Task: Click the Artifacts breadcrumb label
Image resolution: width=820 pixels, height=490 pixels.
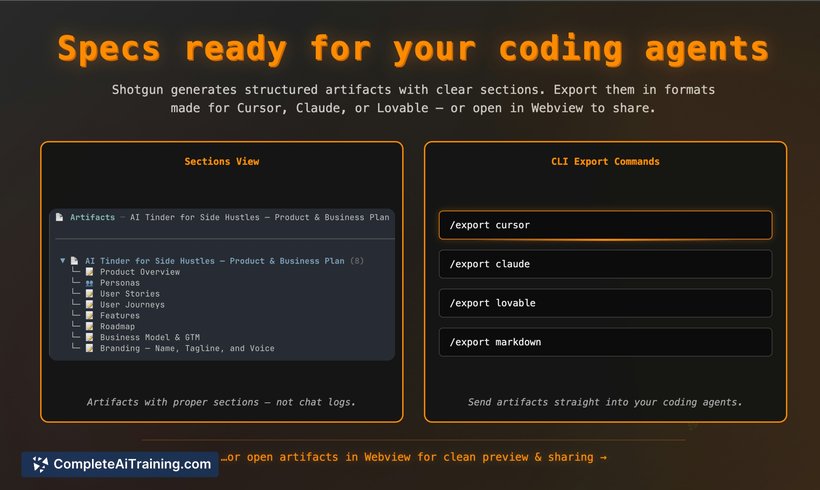Action: 93,217
